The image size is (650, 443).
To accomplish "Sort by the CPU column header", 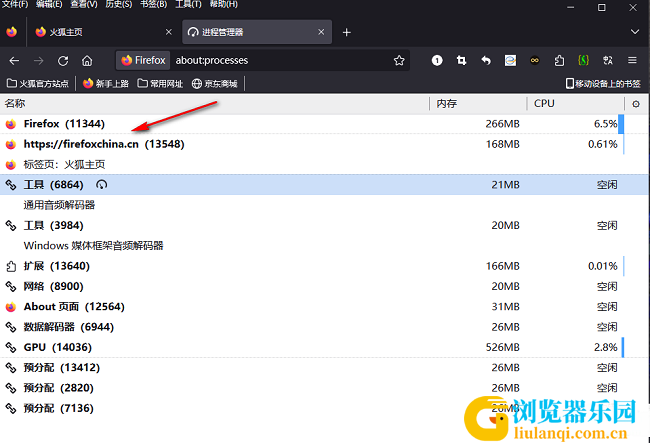I will coord(575,104).
